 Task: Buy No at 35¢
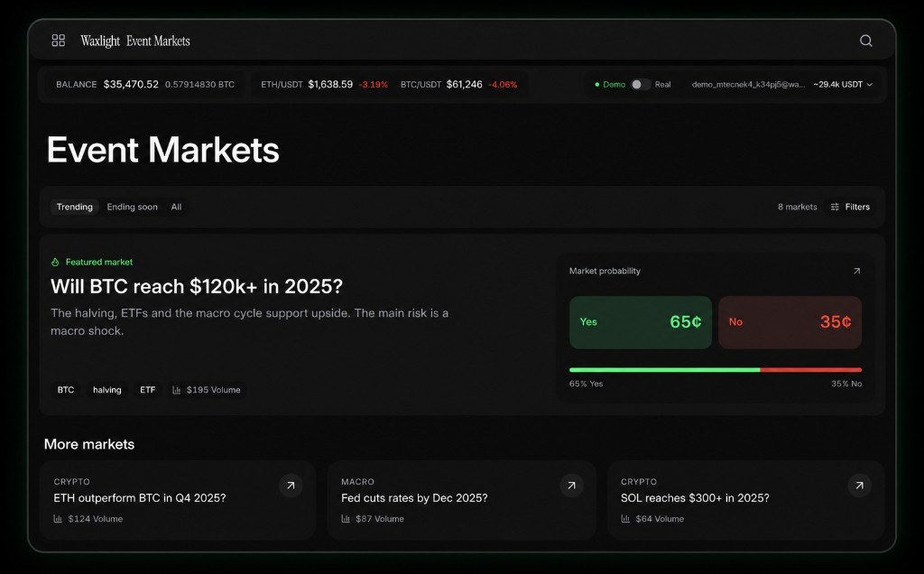790,322
